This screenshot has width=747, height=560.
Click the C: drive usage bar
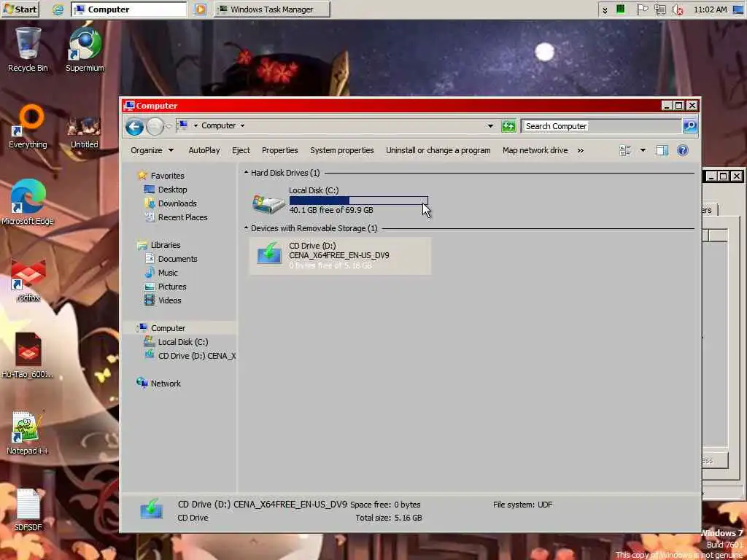359,201
